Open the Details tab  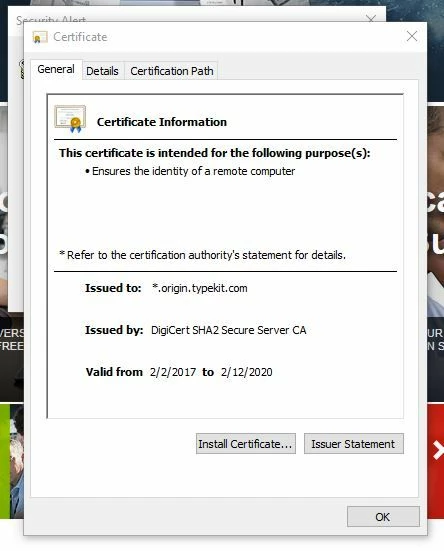(102, 71)
